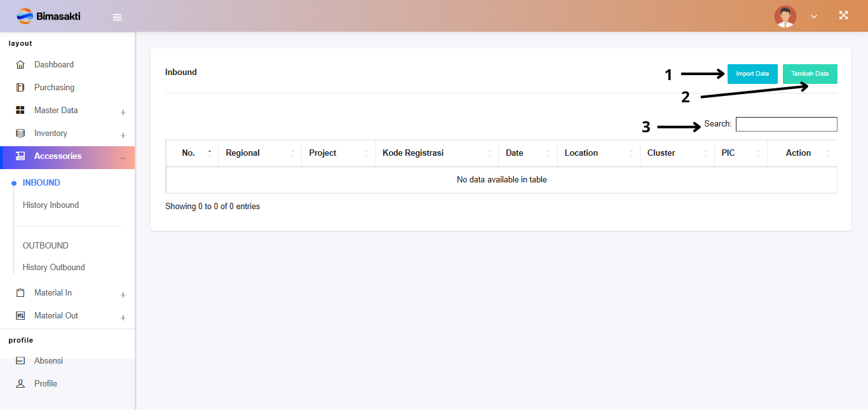The height and width of the screenshot is (410, 868).
Task: Expand the Inventory submenu
Action: point(123,135)
